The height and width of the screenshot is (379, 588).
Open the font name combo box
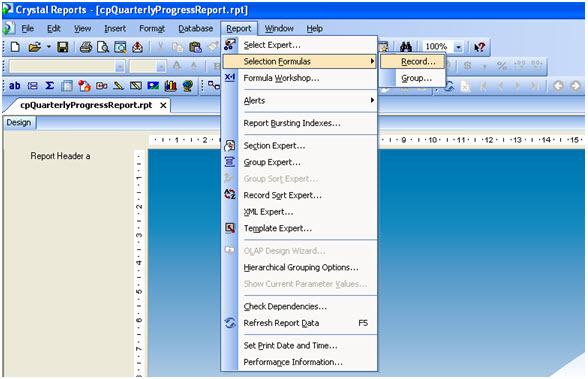pos(67,67)
